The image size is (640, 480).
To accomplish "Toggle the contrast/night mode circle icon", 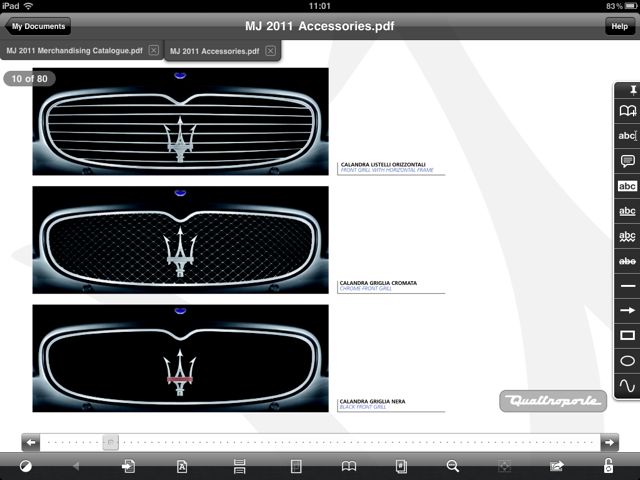I will 25,466.
